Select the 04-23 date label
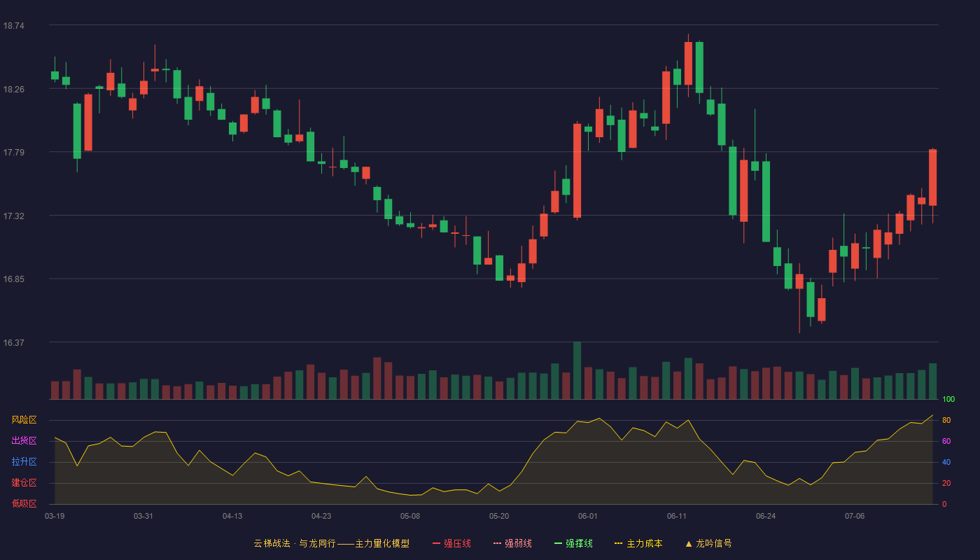980x560 pixels. coord(321,516)
